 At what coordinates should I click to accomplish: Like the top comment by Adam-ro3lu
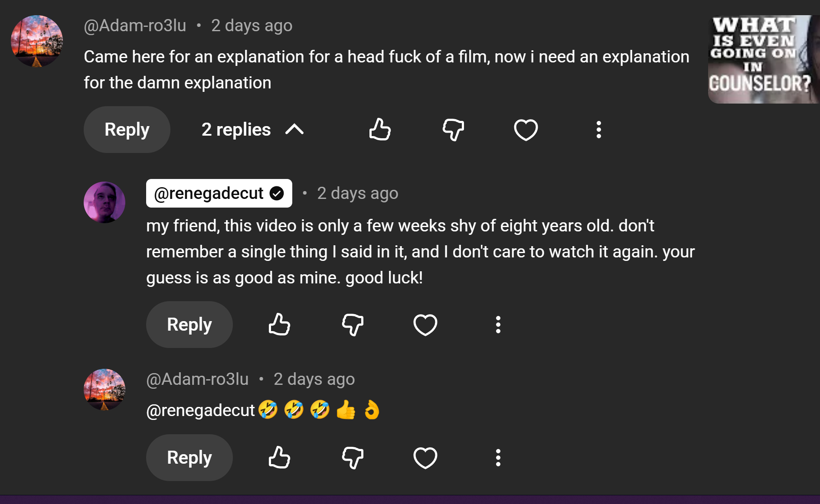pos(380,130)
